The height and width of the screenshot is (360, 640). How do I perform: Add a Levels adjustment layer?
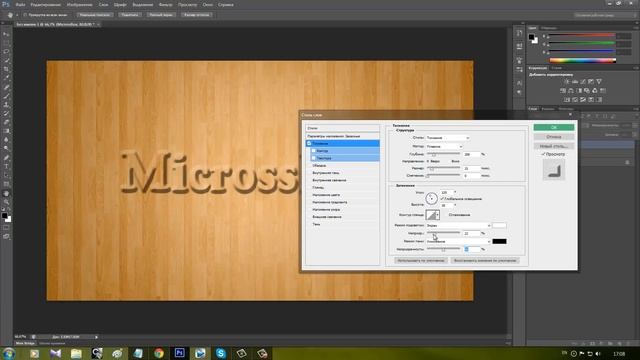[575, 82]
